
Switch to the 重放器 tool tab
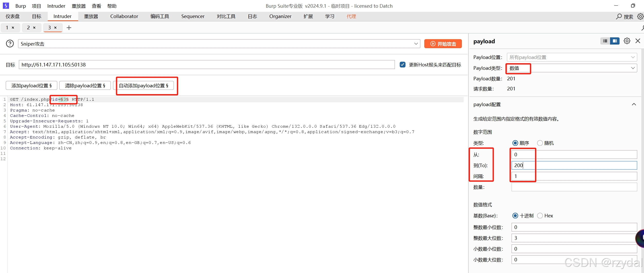click(x=91, y=16)
